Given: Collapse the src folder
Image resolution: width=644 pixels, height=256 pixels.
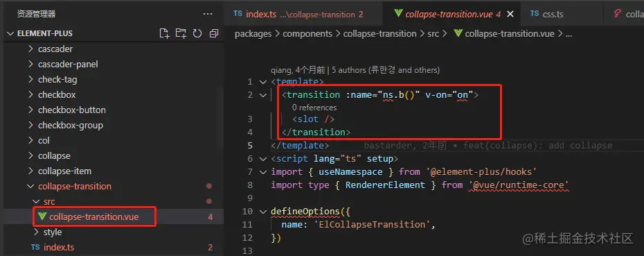Looking at the screenshot, I should [49, 201].
